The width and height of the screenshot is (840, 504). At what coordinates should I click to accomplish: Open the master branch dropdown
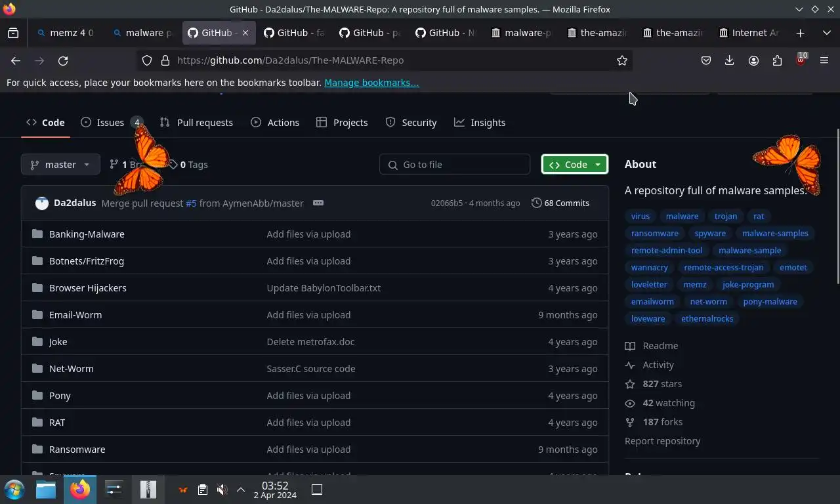[60, 164]
